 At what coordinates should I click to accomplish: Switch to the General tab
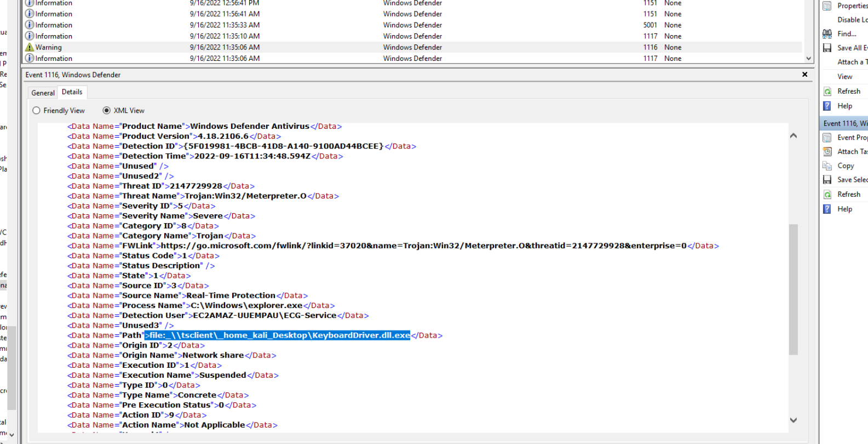click(x=43, y=93)
